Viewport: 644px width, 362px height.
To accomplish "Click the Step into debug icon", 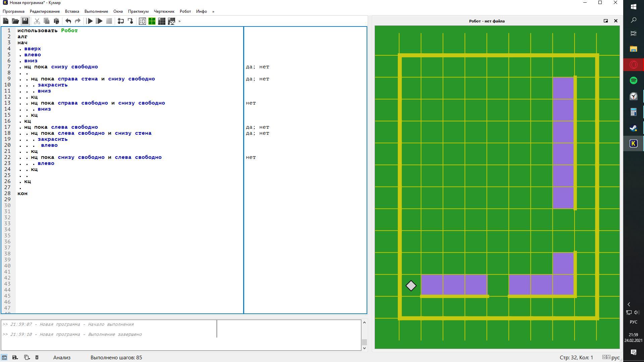I will (130, 21).
